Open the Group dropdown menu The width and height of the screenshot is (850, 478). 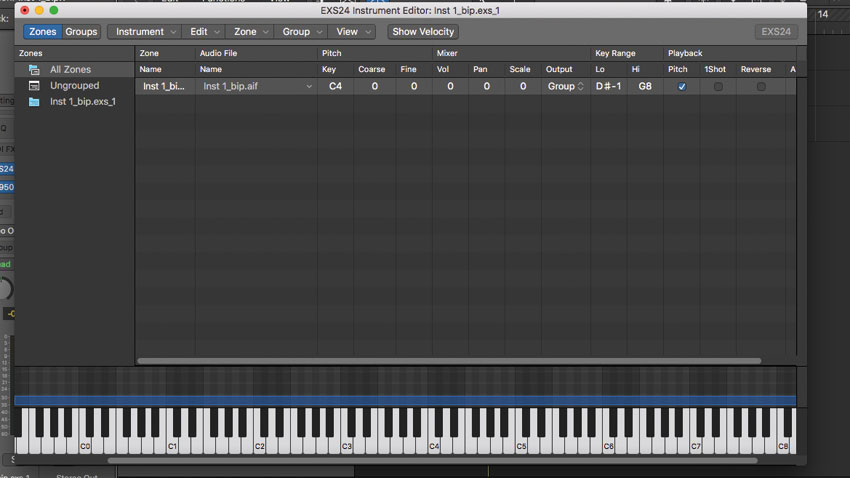pyautogui.click(x=301, y=31)
